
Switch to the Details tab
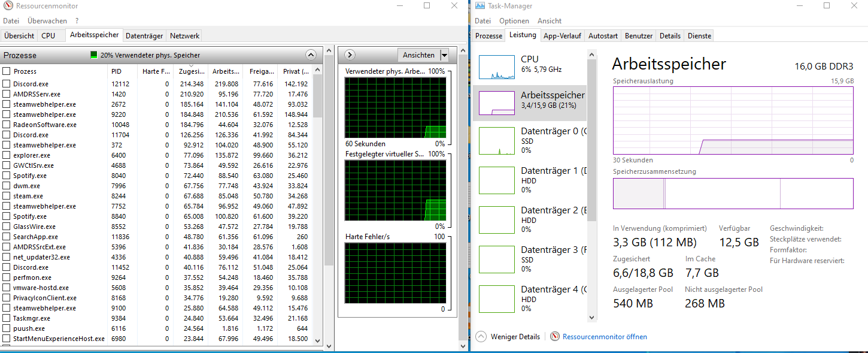670,36
